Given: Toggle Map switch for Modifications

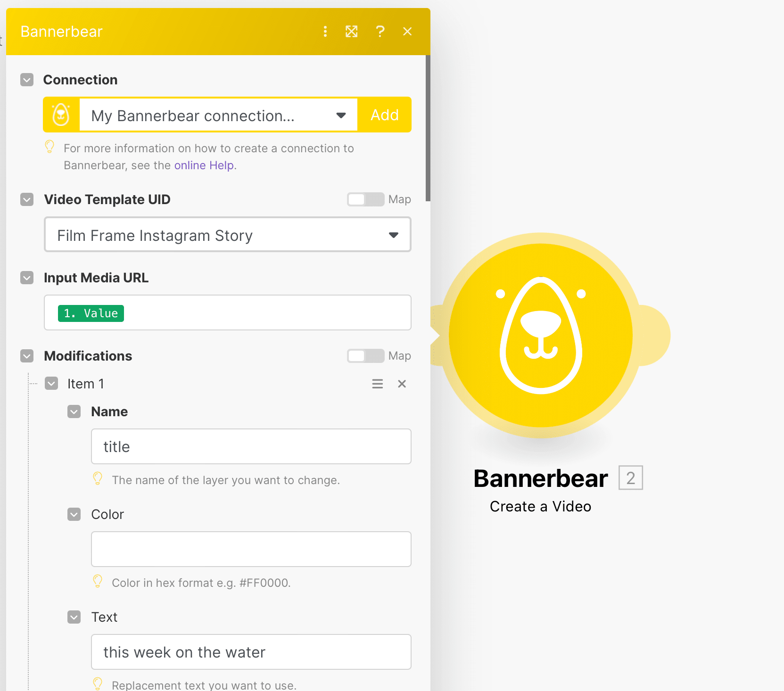Looking at the screenshot, I should coord(365,356).
